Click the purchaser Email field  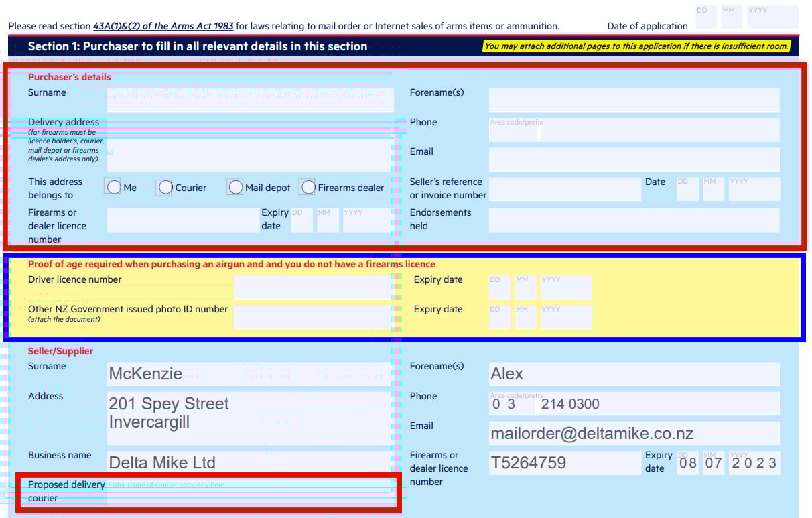(634, 159)
